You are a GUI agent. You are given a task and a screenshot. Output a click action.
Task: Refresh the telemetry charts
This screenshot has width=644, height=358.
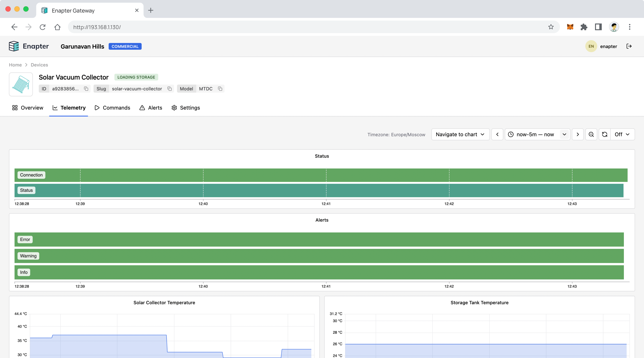[x=604, y=135]
